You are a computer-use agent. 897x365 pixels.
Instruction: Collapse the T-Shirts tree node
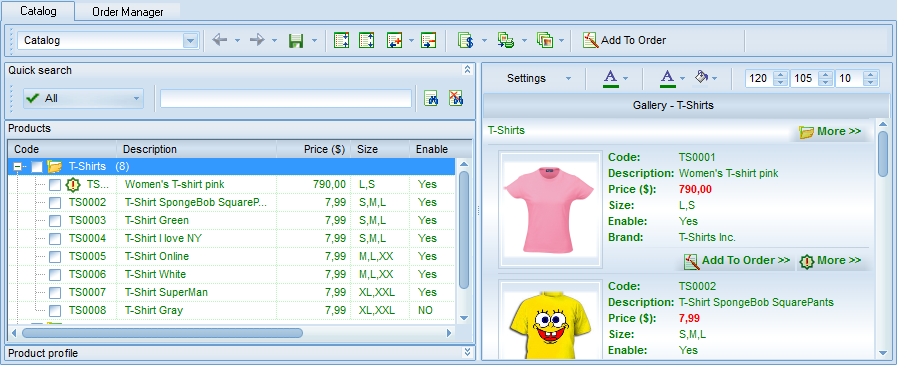click(17, 166)
